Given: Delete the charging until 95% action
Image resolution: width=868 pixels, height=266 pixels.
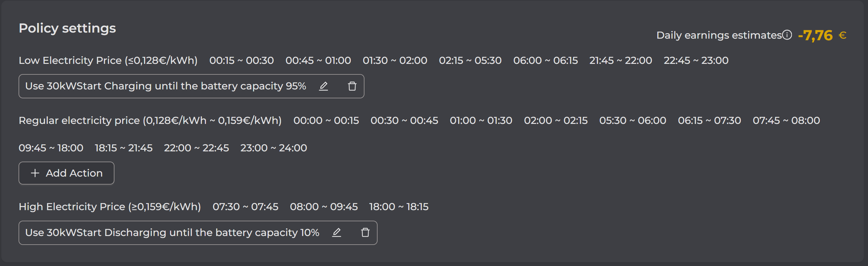Looking at the screenshot, I should coord(352,86).
